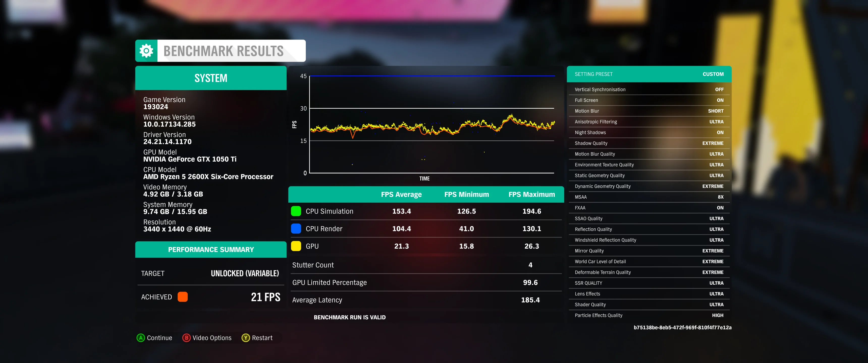Click the gear icon beside Benchmark Results

[146, 51]
